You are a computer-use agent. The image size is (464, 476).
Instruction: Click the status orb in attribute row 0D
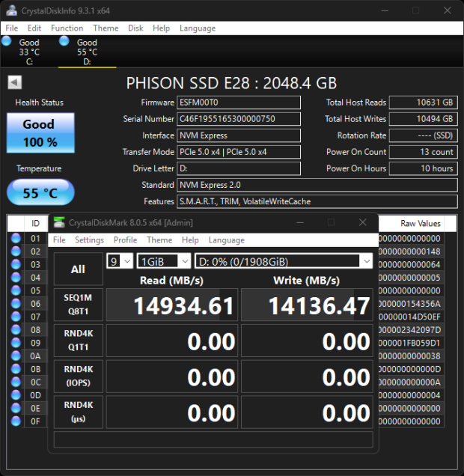(x=16, y=395)
